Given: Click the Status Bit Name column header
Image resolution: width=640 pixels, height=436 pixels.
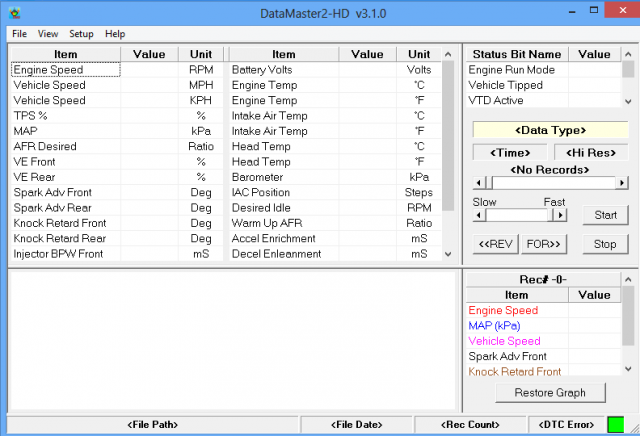Looking at the screenshot, I should (517, 54).
